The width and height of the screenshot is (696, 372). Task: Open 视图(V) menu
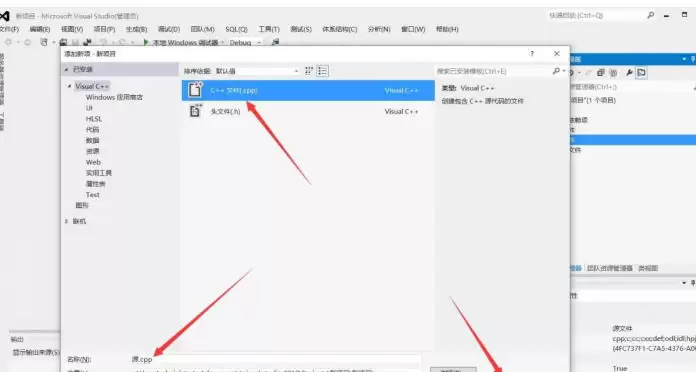(x=72, y=29)
